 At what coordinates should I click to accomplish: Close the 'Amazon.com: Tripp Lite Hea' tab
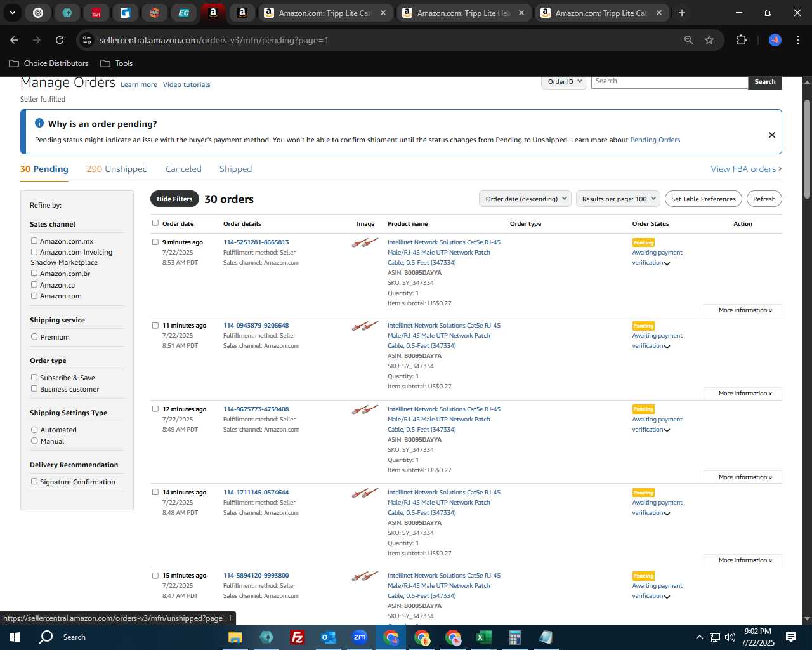(521, 13)
